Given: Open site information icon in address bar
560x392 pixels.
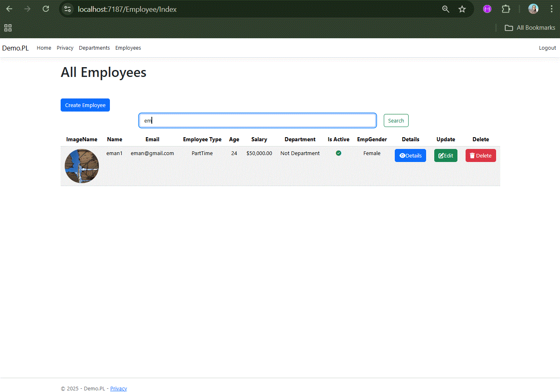Looking at the screenshot, I should coord(68,9).
